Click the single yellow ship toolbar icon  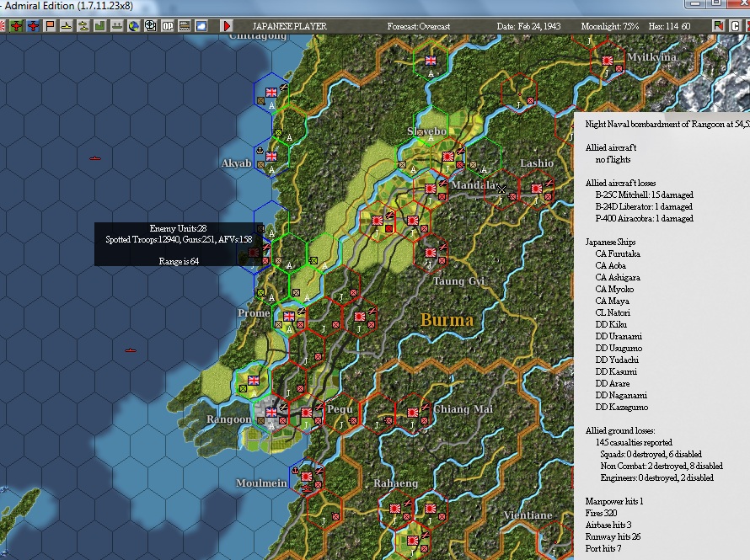click(x=67, y=26)
